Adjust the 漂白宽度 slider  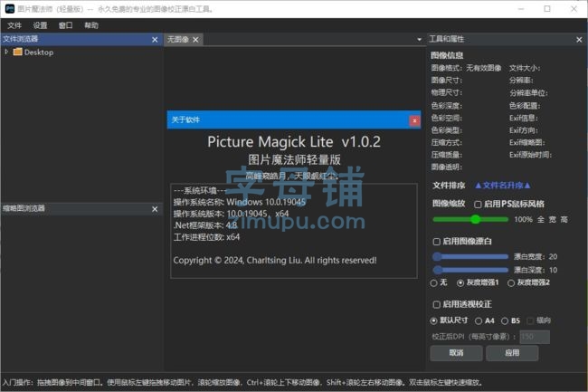(x=470, y=256)
